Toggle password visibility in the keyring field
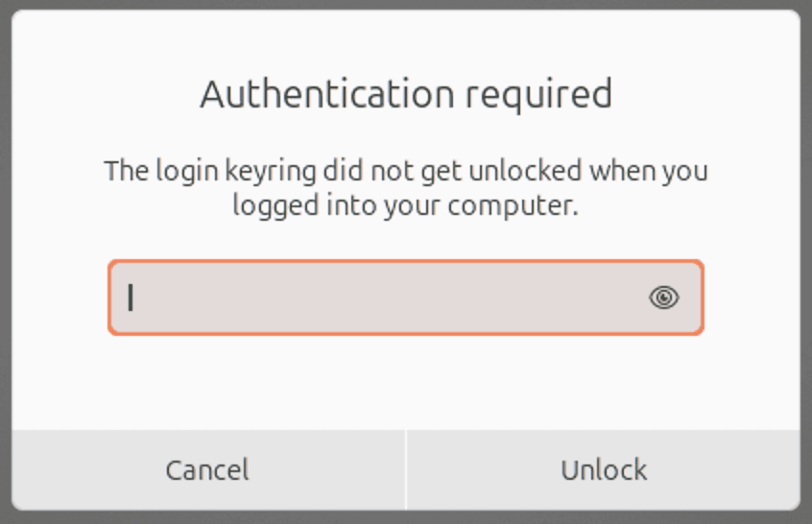This screenshot has width=812, height=524. (663, 298)
